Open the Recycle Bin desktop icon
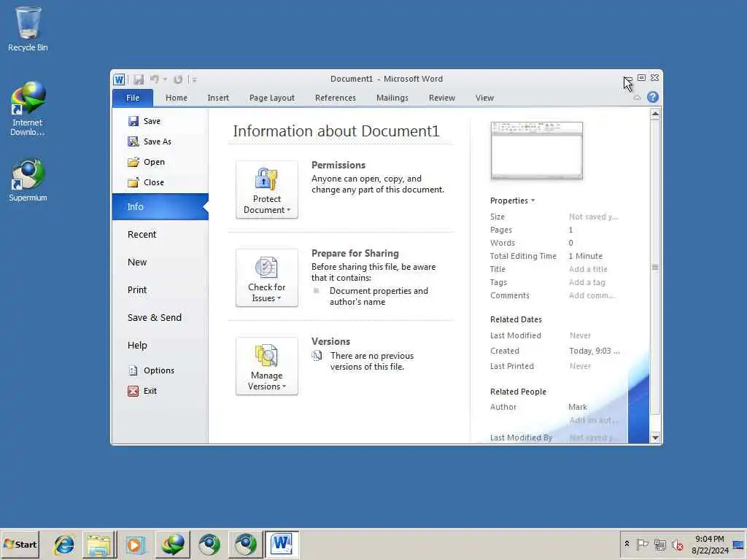Screen dimensions: 747x560 pyautogui.click(x=28, y=29)
